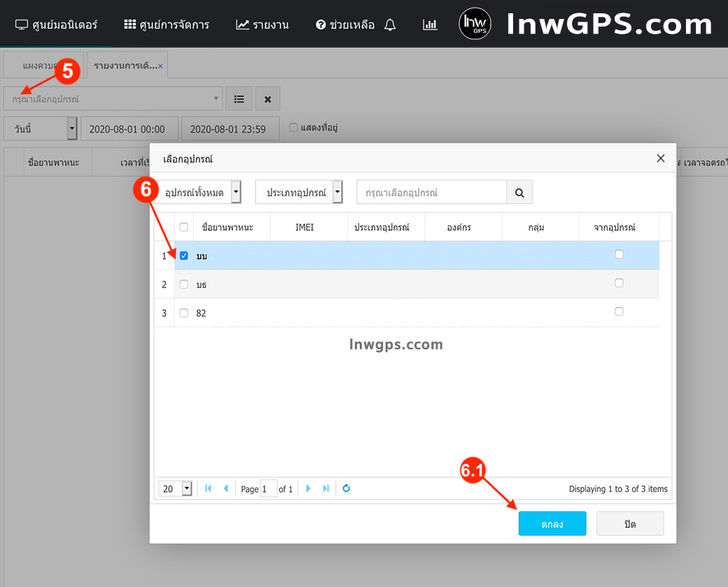Open the ประเภทอุปกรณ์ dropdown
The height and width of the screenshot is (587, 728).
pyautogui.click(x=337, y=192)
